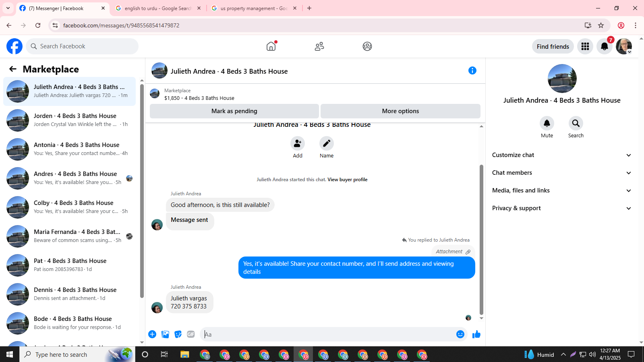Open Windows Start menu
This screenshot has height=362, width=644.
coord(10,354)
